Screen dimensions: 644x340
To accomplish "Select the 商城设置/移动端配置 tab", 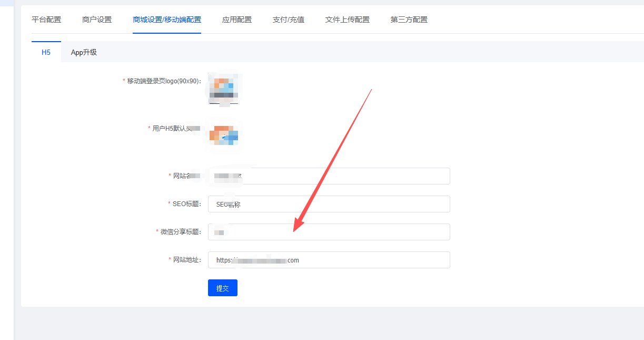I will point(167,20).
